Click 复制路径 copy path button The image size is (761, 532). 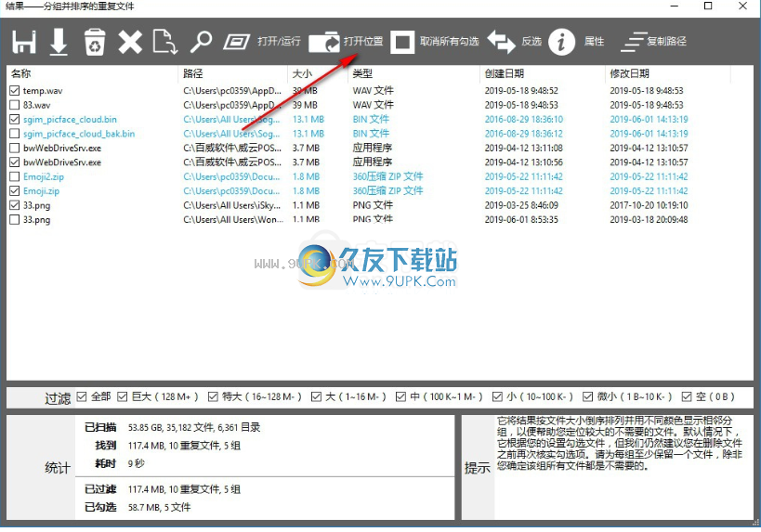tap(654, 42)
